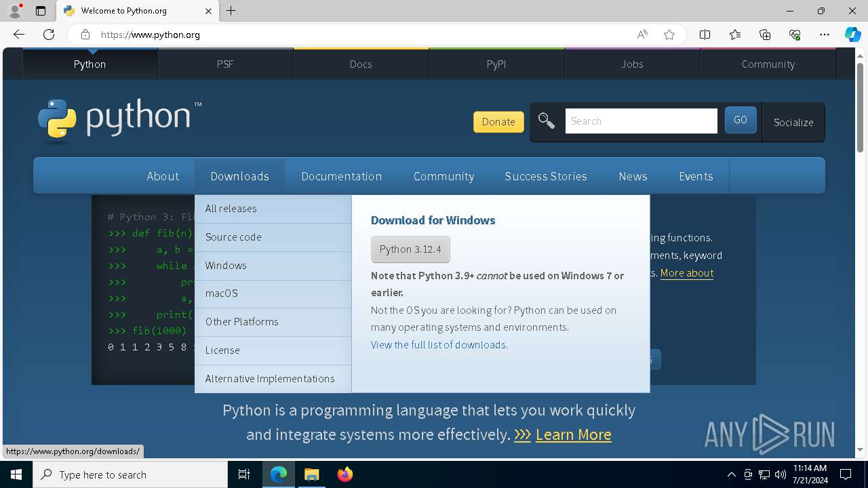Switch to the Docs top tab
The height and width of the screenshot is (488, 868).
click(x=361, y=64)
